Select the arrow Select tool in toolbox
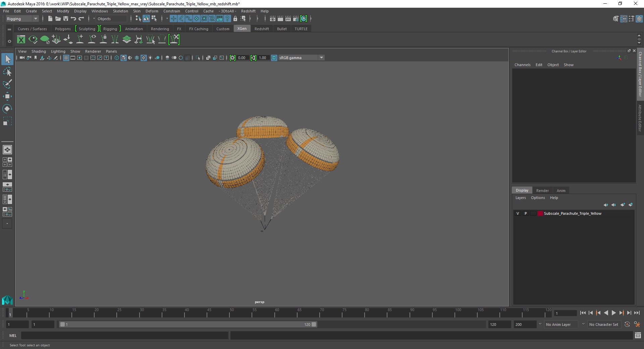 7,59
